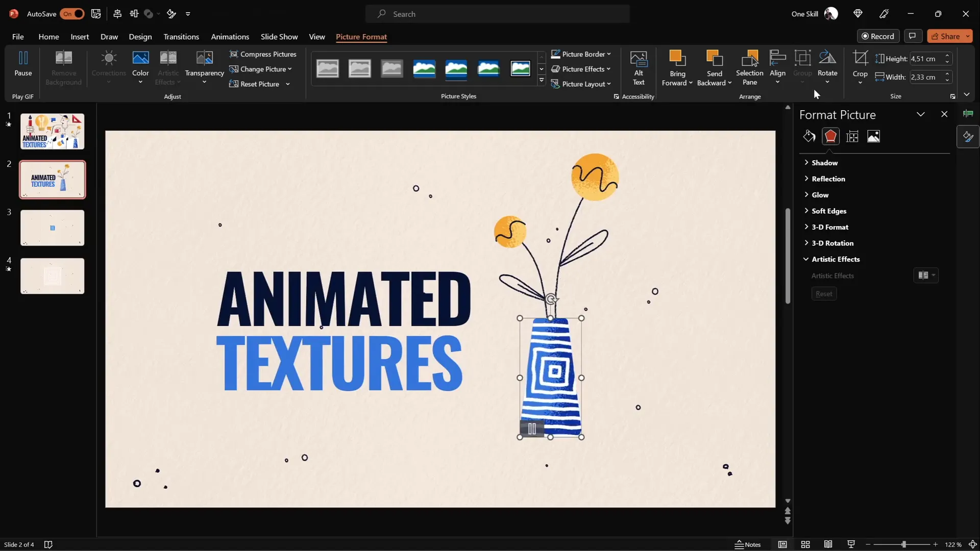This screenshot has width=980, height=551.
Task: Click Reset under Artistic Effects
Action: pos(824,293)
